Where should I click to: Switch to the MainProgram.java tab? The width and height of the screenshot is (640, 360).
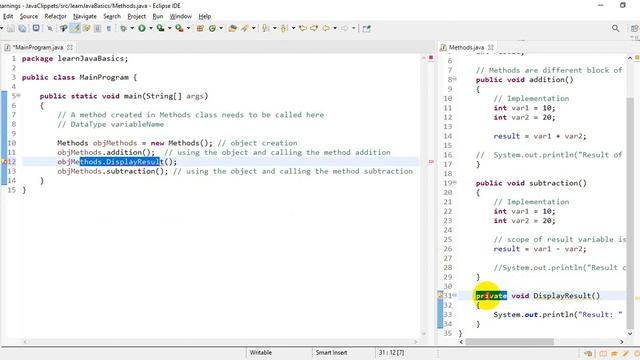pos(38,47)
